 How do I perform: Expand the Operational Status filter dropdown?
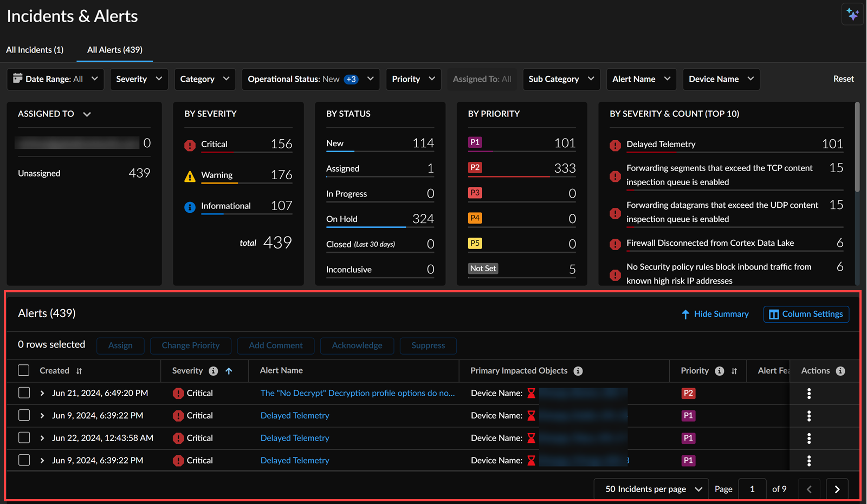click(x=310, y=79)
